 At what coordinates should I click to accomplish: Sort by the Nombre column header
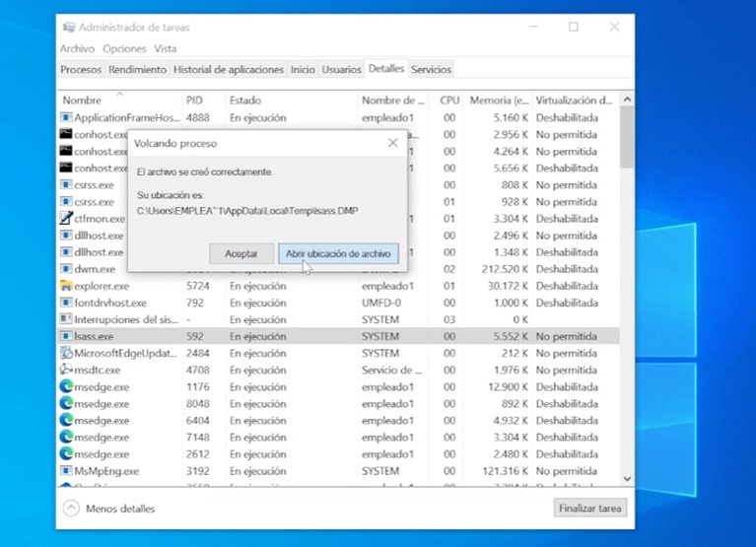[119, 101]
